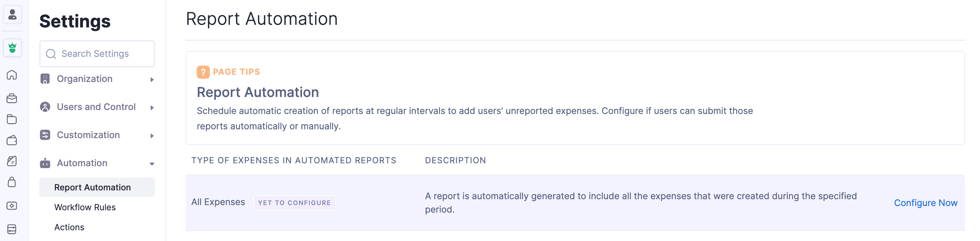Click the folder icon in the left rail
The height and width of the screenshot is (241, 980).
coord(12,120)
